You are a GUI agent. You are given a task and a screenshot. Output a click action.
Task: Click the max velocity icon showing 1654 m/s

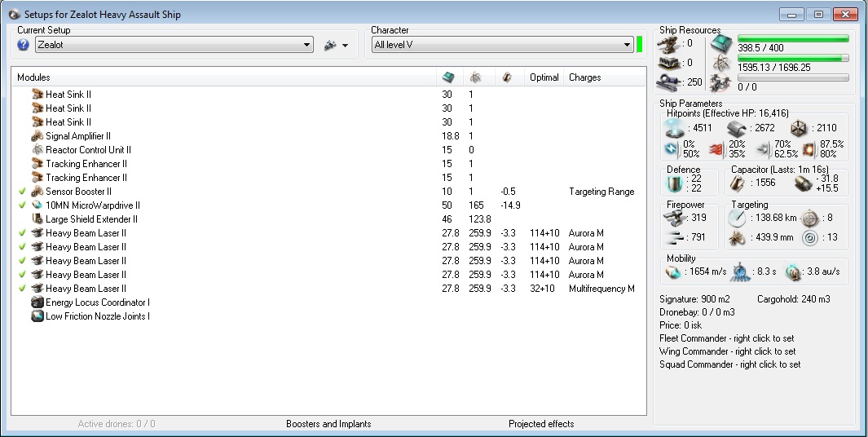(672, 272)
